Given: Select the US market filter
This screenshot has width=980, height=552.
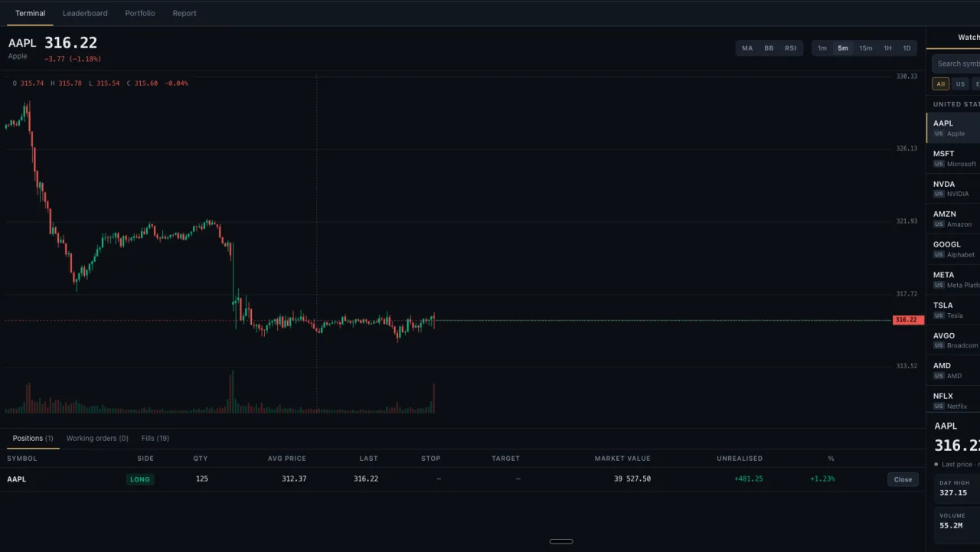Looking at the screenshot, I should [x=960, y=84].
